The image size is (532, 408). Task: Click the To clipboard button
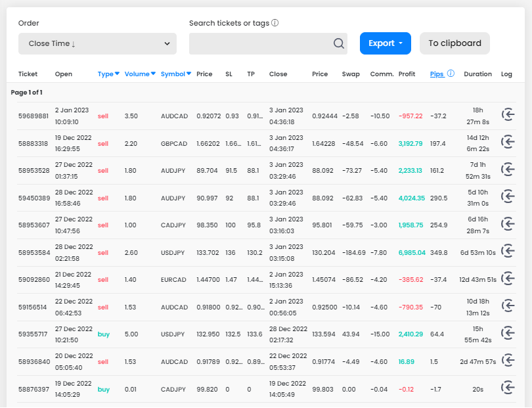click(454, 43)
